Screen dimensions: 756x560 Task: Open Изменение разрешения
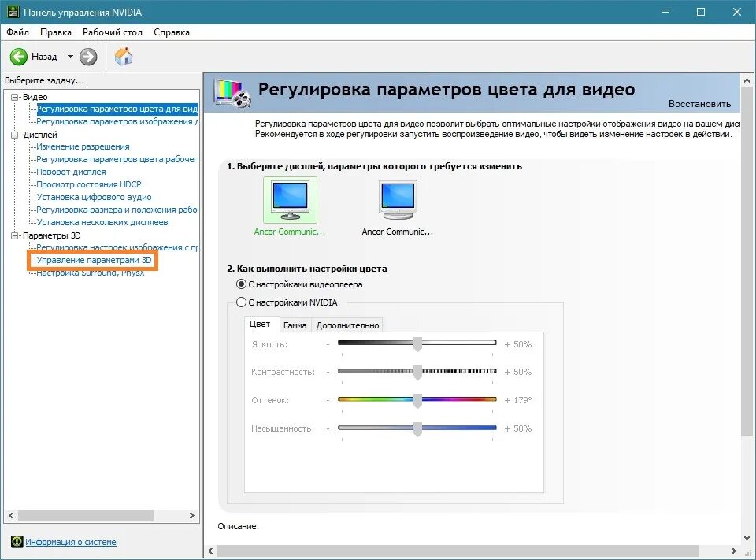point(83,146)
